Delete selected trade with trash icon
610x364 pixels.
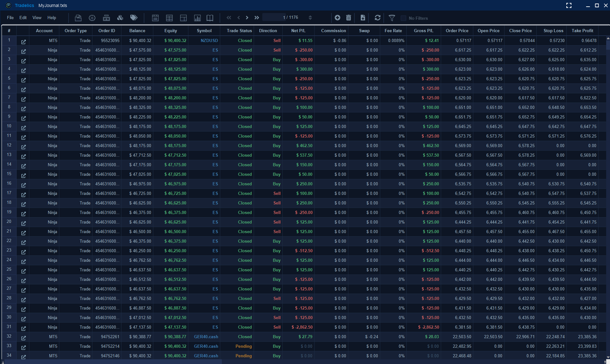(349, 18)
